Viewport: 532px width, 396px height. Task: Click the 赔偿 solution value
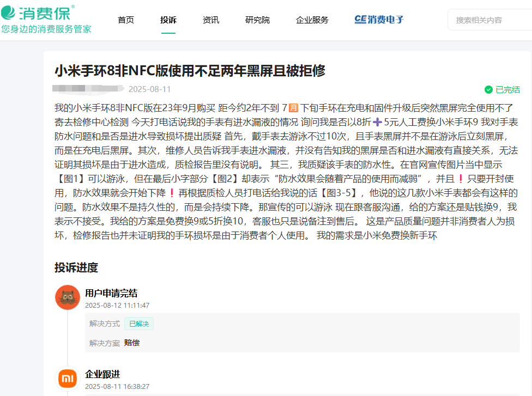[x=132, y=343]
